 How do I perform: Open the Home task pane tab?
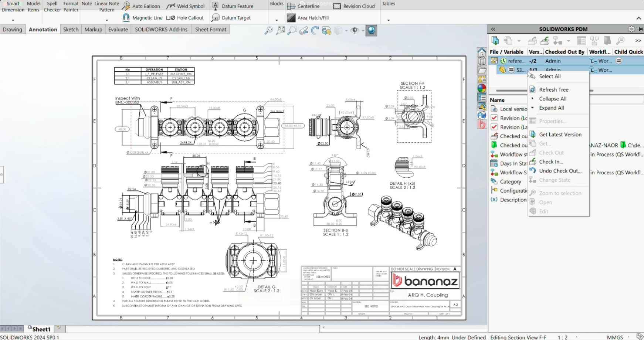pos(482,51)
